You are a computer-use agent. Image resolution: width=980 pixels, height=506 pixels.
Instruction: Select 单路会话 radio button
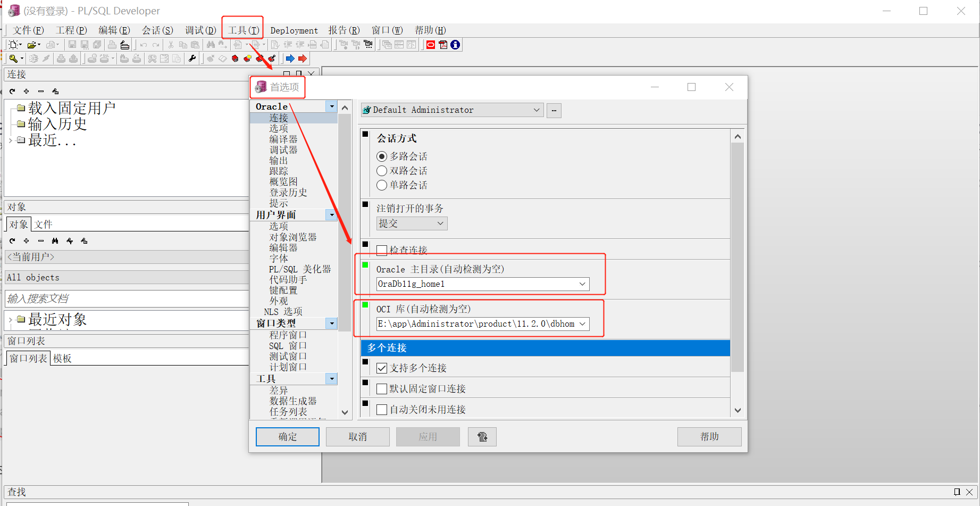click(382, 185)
